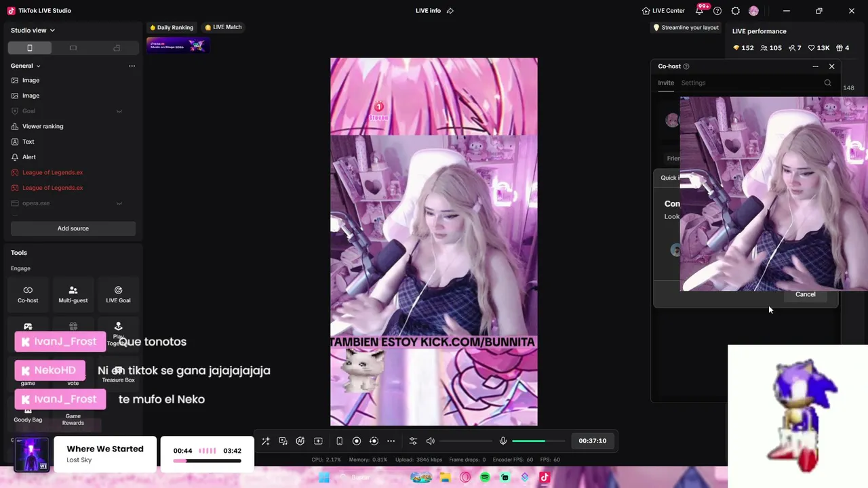Start recording with the record button
Viewport: 868px width, 488px height.
tap(357, 441)
